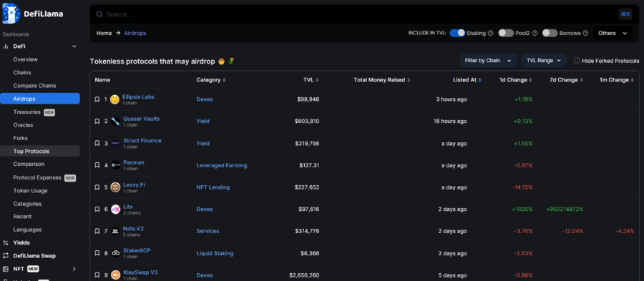Open Overview in sidebar

(x=26, y=59)
